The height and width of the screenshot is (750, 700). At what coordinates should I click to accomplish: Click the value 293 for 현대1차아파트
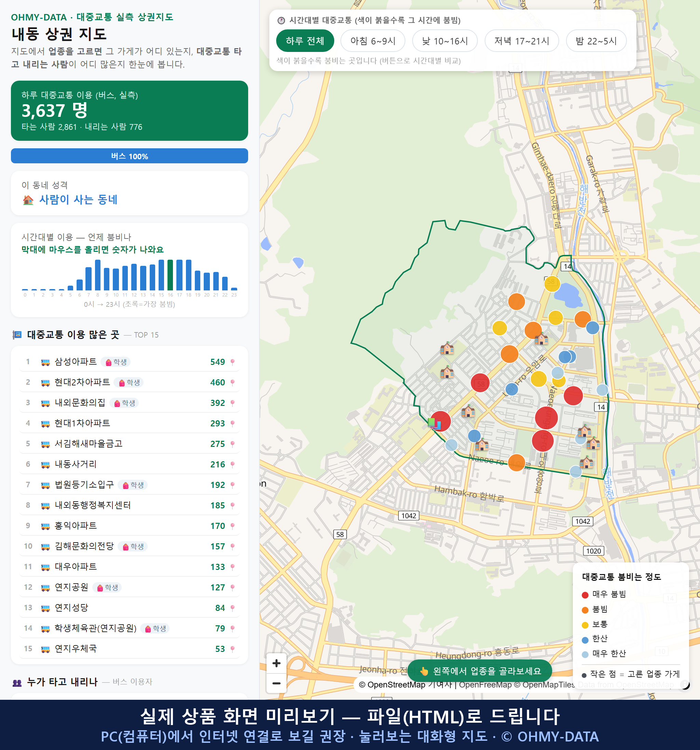click(x=217, y=424)
